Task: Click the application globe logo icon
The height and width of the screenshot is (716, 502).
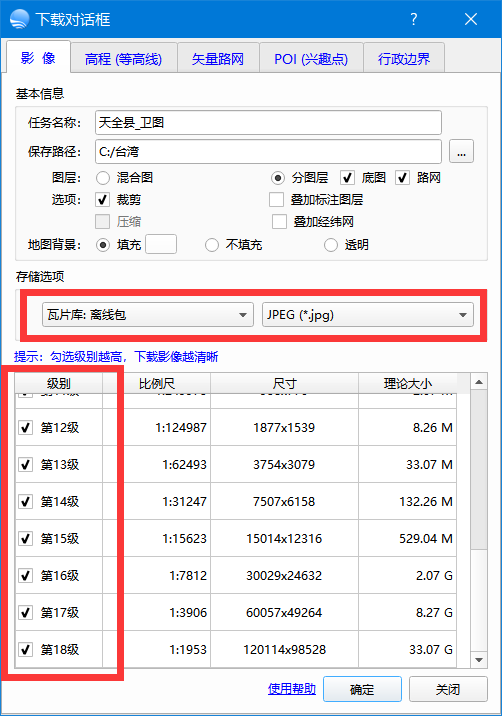Action: pos(19,19)
